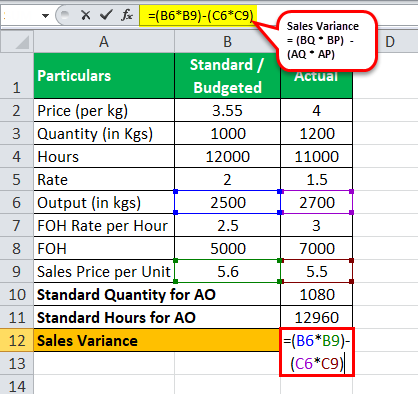418x394 pixels.
Task: Select row 9 header
Action: (x=17, y=271)
